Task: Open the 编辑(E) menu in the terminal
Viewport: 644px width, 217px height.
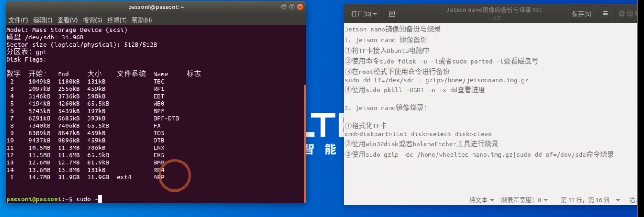Action: click(43, 20)
